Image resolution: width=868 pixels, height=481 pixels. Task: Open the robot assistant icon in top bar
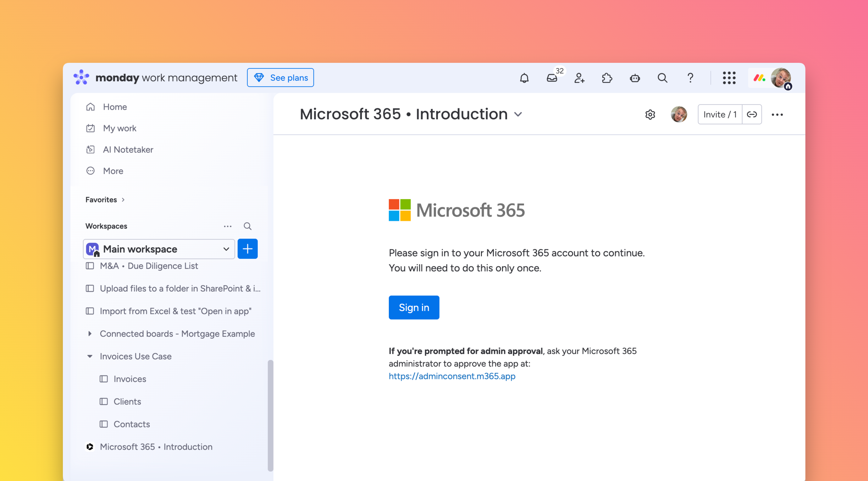pos(634,78)
